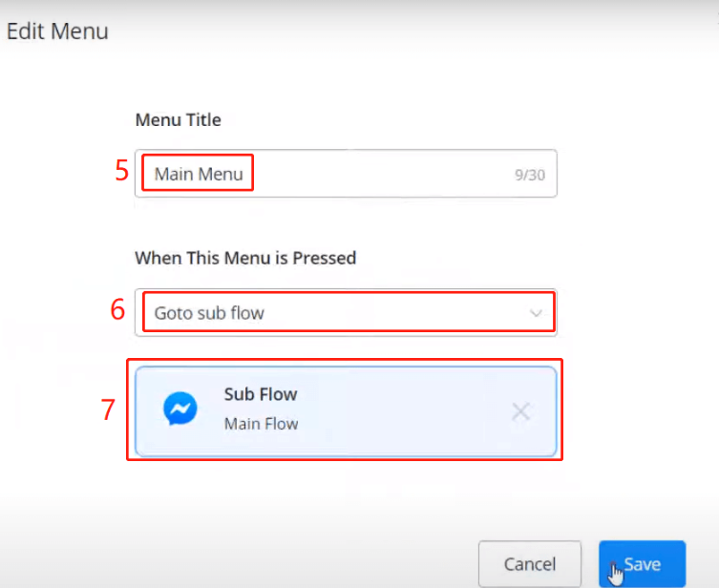Focus the Menu Title input field
719x588 pixels.
click(x=344, y=175)
